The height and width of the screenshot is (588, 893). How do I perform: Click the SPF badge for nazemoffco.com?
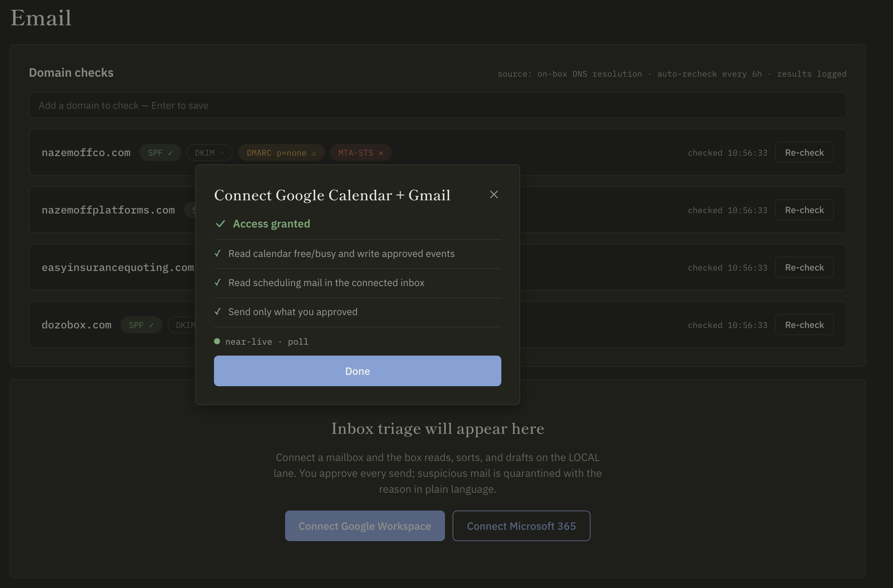(x=160, y=153)
